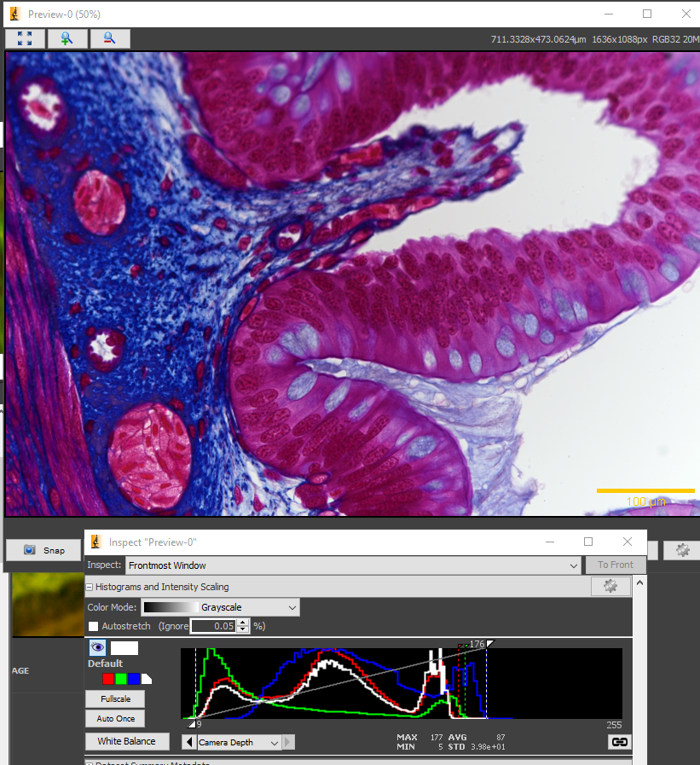The height and width of the screenshot is (765, 700).
Task: Select the white luminance channel swatch
Action: [x=147, y=679]
